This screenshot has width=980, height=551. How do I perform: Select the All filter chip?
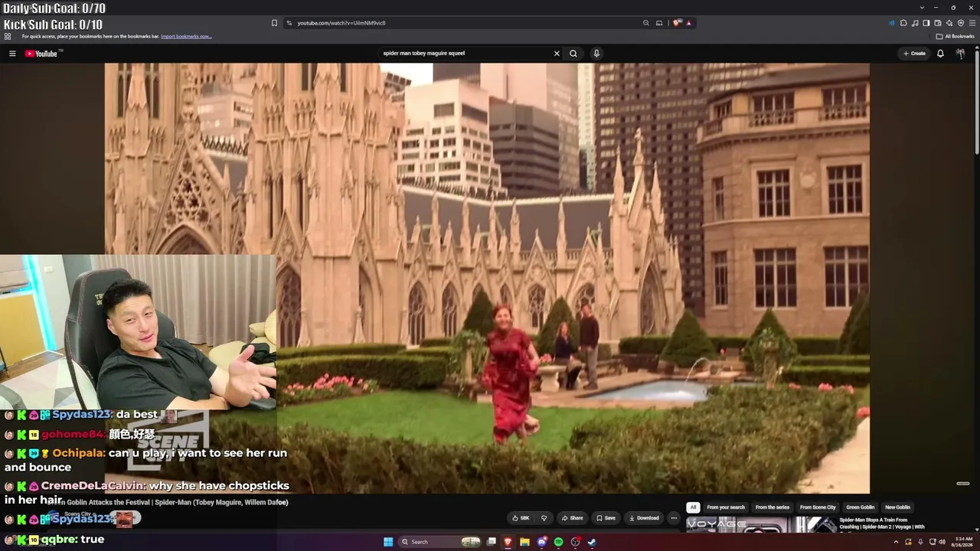click(x=693, y=507)
